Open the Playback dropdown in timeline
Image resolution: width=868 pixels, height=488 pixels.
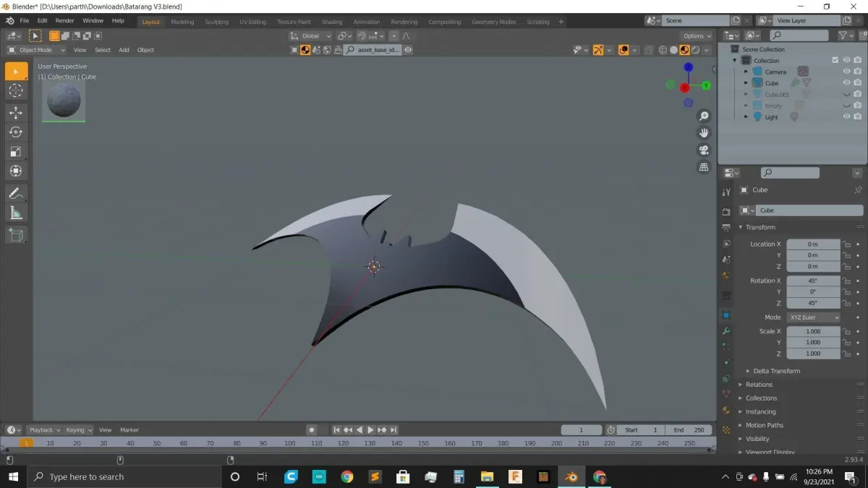[x=44, y=430]
